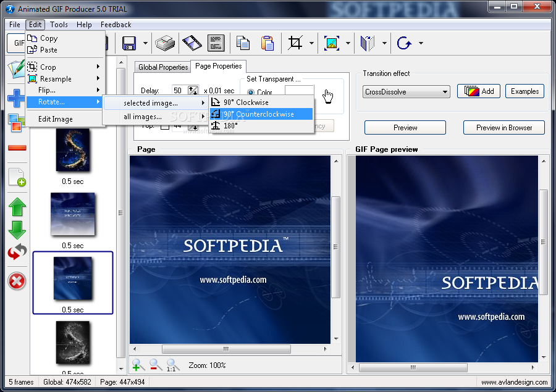Image resolution: width=556 pixels, height=392 pixels.
Task: Select the grayscale S frame thumbnail
Action: pyautogui.click(x=73, y=343)
